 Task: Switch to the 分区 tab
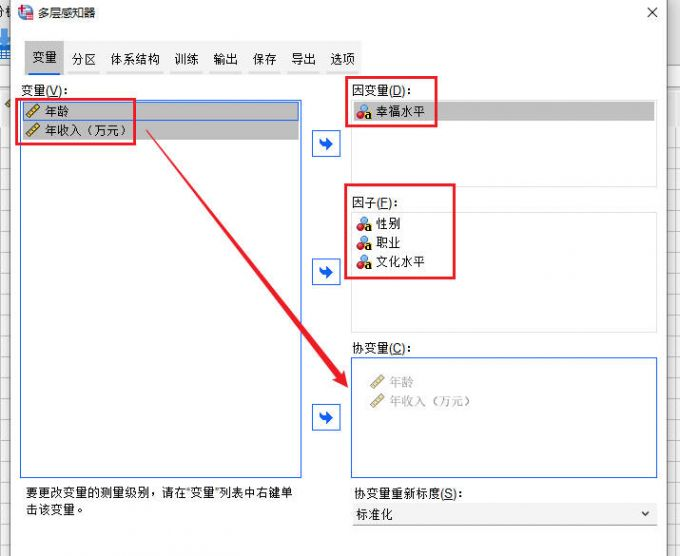click(84, 59)
